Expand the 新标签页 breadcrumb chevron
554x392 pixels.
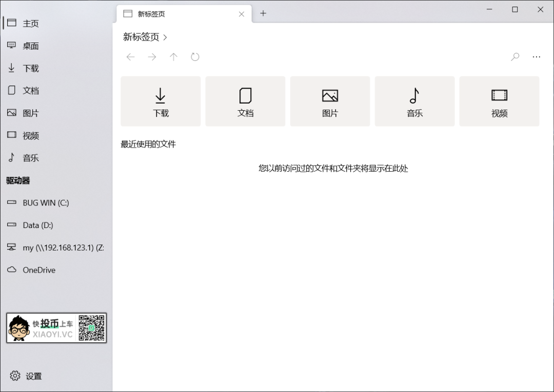(x=165, y=37)
